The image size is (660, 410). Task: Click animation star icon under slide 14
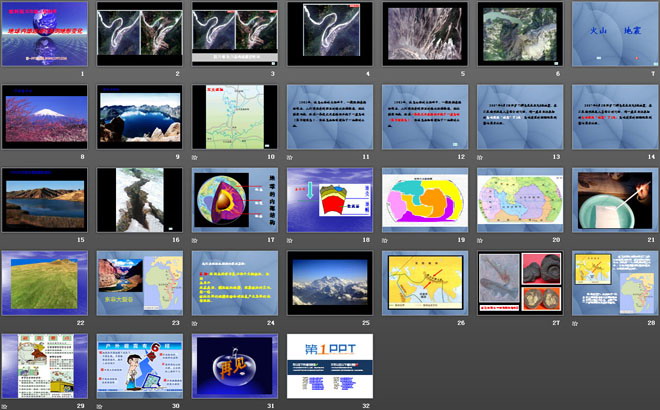[x=576, y=157]
